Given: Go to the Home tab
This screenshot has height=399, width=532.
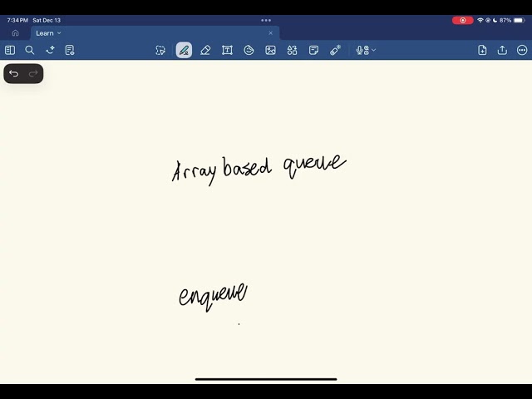Looking at the screenshot, I should [x=15, y=33].
